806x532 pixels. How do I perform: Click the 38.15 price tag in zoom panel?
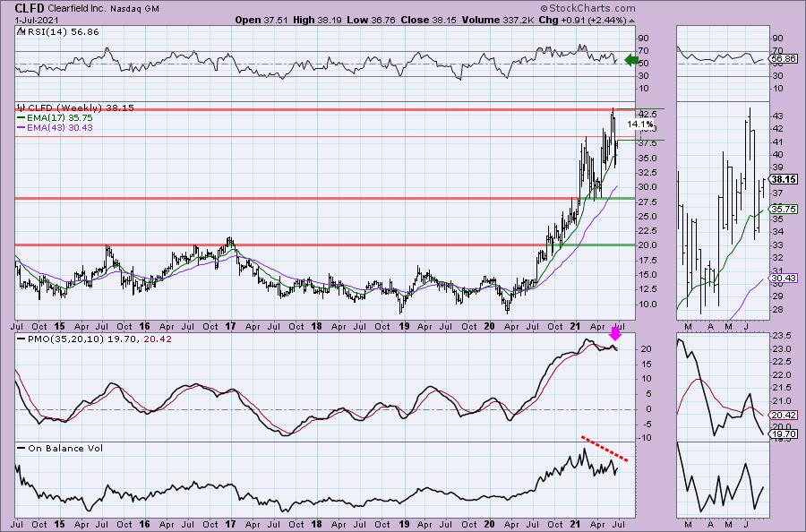[x=784, y=179]
